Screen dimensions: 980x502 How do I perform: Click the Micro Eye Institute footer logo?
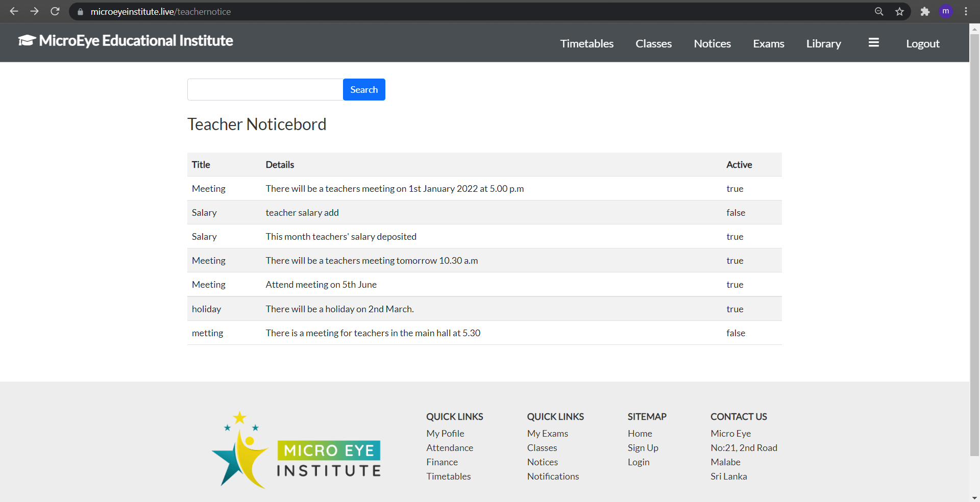click(x=297, y=450)
